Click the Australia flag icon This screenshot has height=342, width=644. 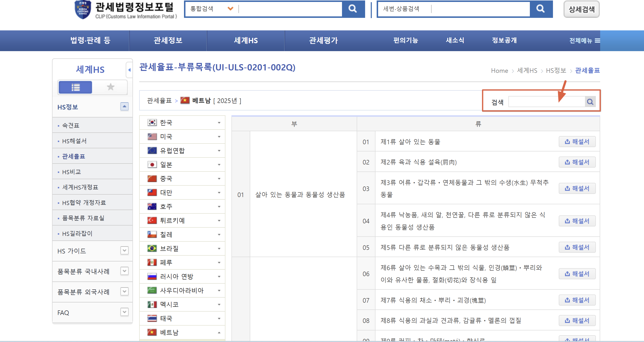tap(152, 206)
